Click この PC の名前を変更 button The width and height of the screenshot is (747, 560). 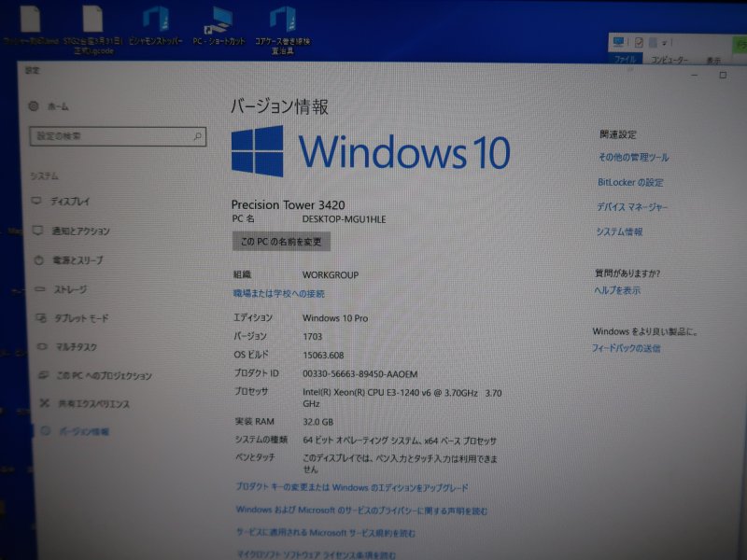click(x=281, y=242)
